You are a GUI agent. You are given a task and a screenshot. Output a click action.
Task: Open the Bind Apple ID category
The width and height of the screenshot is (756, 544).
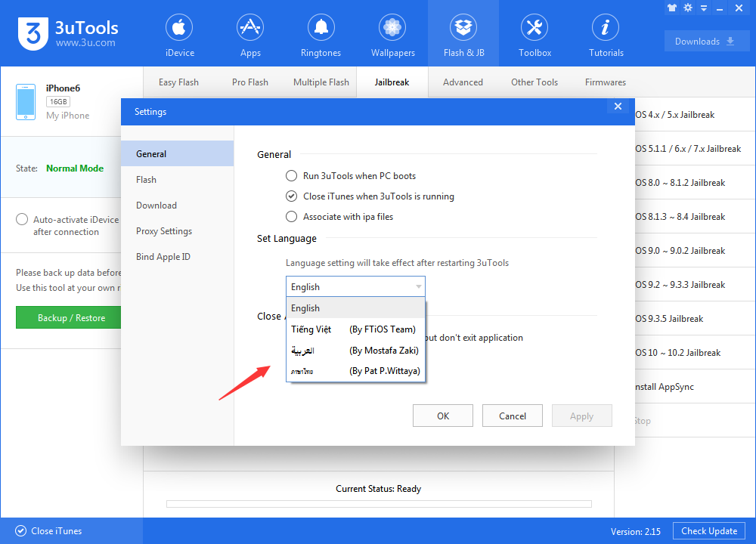click(178, 257)
